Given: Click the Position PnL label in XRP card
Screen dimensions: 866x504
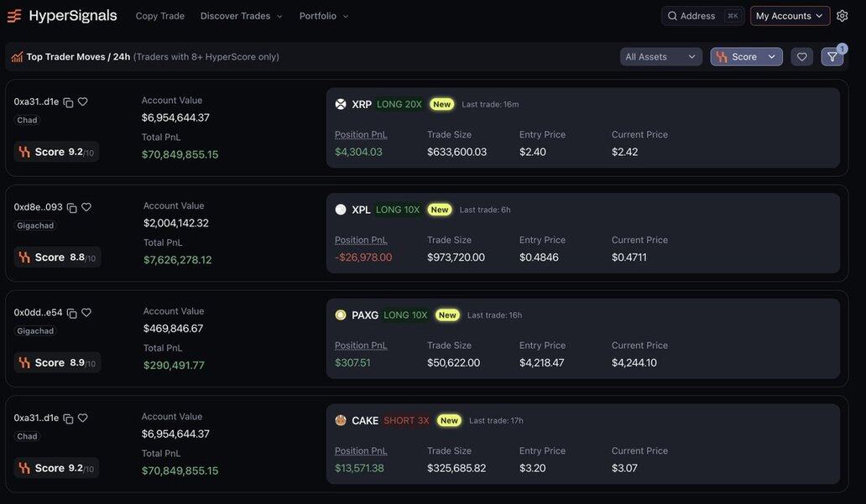Looking at the screenshot, I should 361,134.
